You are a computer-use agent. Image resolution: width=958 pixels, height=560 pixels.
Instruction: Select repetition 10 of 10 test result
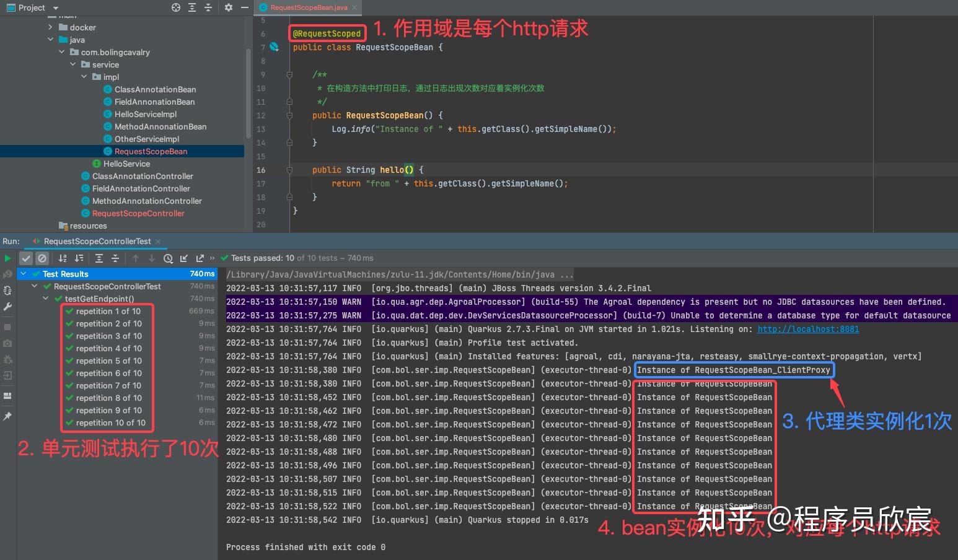point(110,422)
